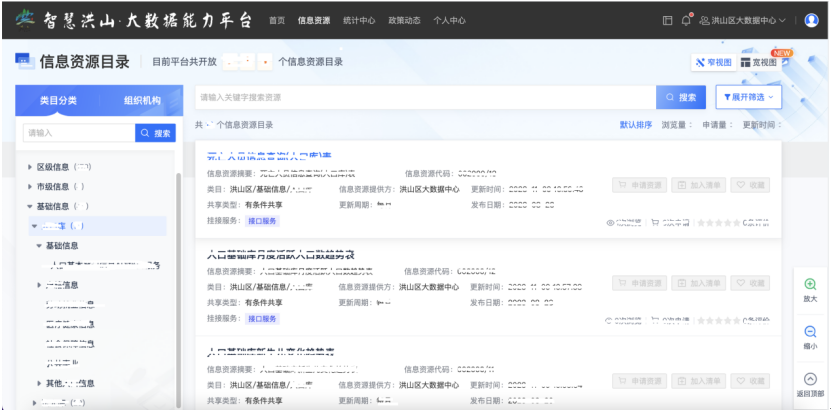Click 申请资源 on third resource card
Image resolution: width=831 pixels, height=415 pixels.
click(x=640, y=381)
